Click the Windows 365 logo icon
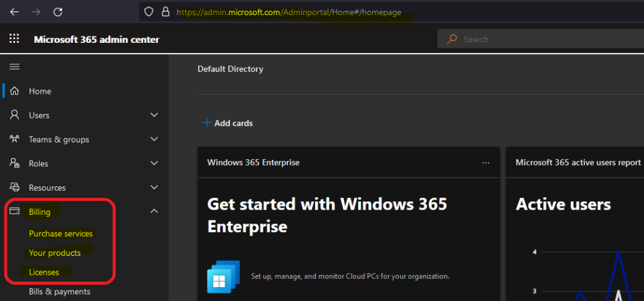644x301 pixels. tap(223, 276)
